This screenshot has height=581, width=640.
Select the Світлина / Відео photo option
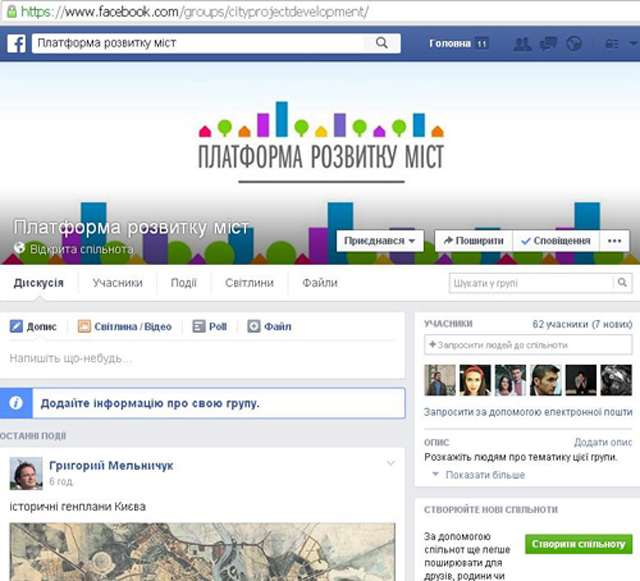tap(125, 326)
